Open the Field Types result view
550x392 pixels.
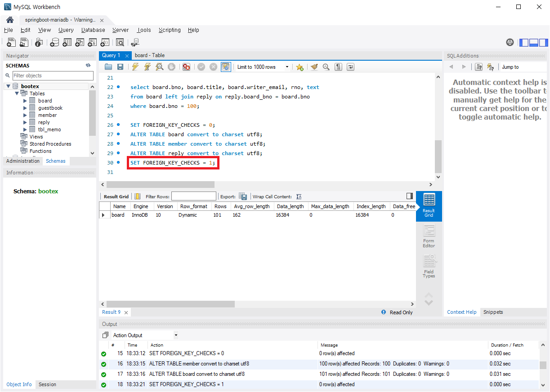tap(429, 267)
